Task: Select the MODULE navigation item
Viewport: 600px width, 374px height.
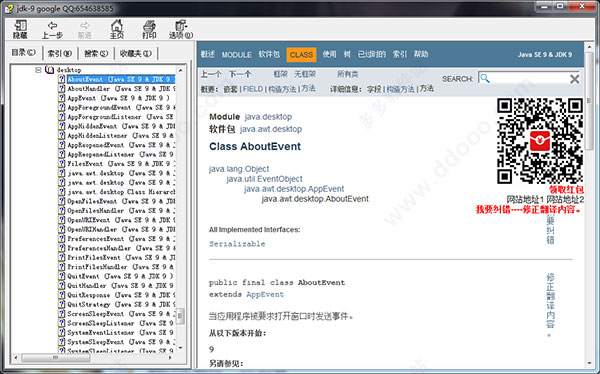Action: [236, 55]
